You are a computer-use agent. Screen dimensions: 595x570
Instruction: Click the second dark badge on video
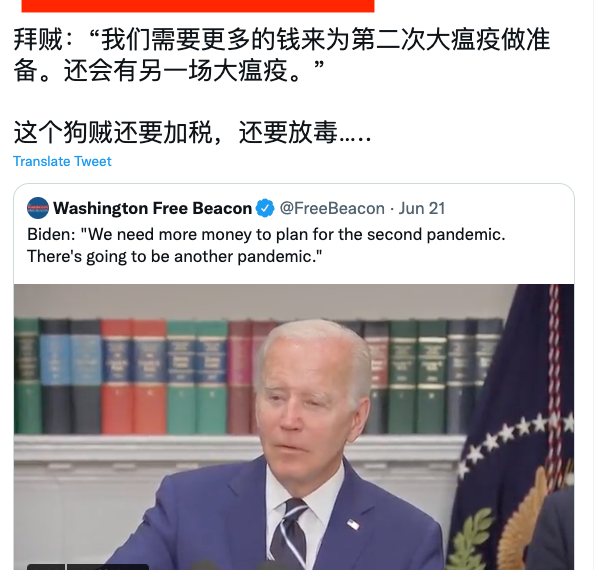coord(107,567)
